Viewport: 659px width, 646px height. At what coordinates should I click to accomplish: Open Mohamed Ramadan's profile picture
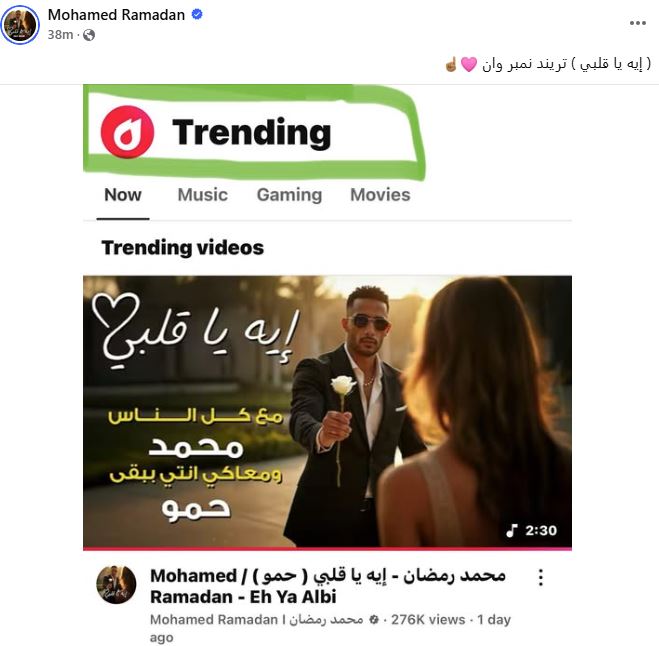tap(20, 25)
